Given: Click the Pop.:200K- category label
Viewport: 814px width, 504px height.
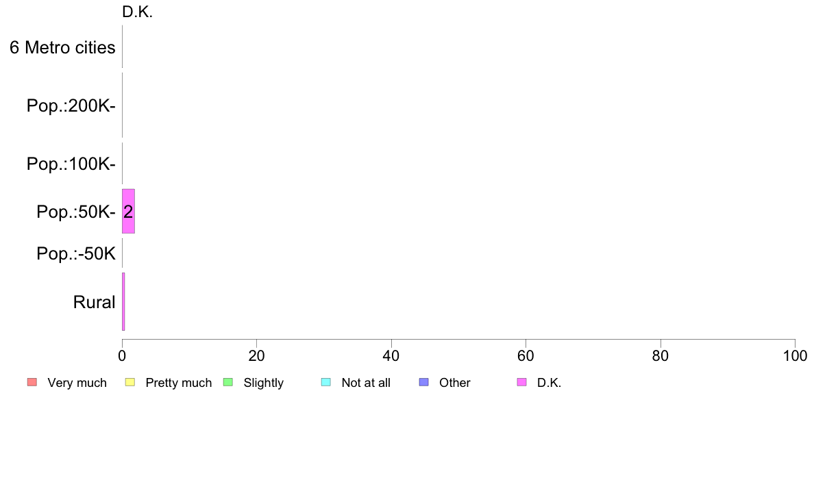Looking at the screenshot, I should (x=71, y=105).
